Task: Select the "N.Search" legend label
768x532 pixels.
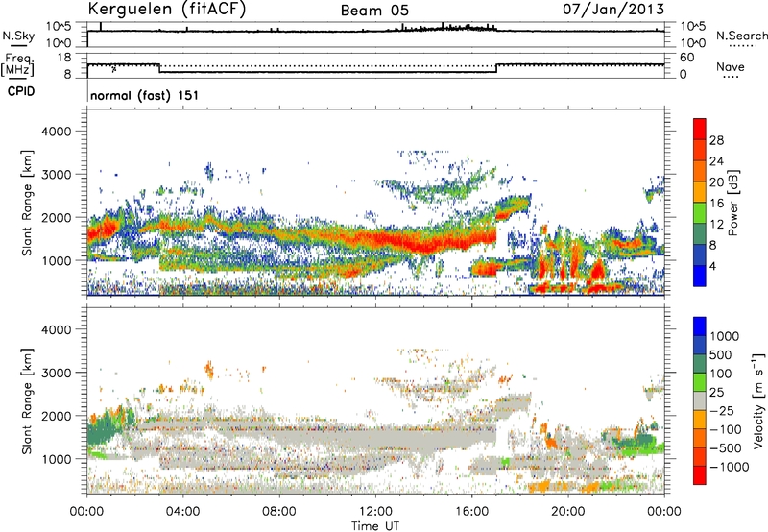Action: coord(741,36)
